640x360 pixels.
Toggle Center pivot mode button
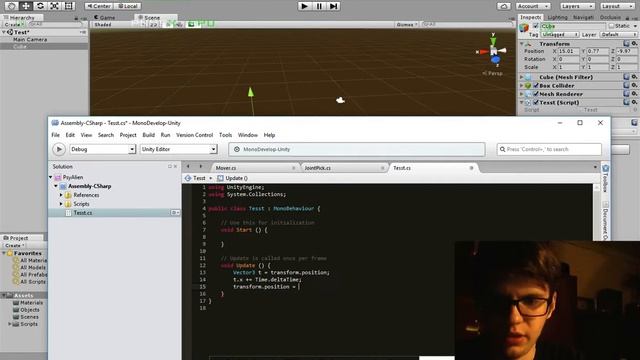98,6
